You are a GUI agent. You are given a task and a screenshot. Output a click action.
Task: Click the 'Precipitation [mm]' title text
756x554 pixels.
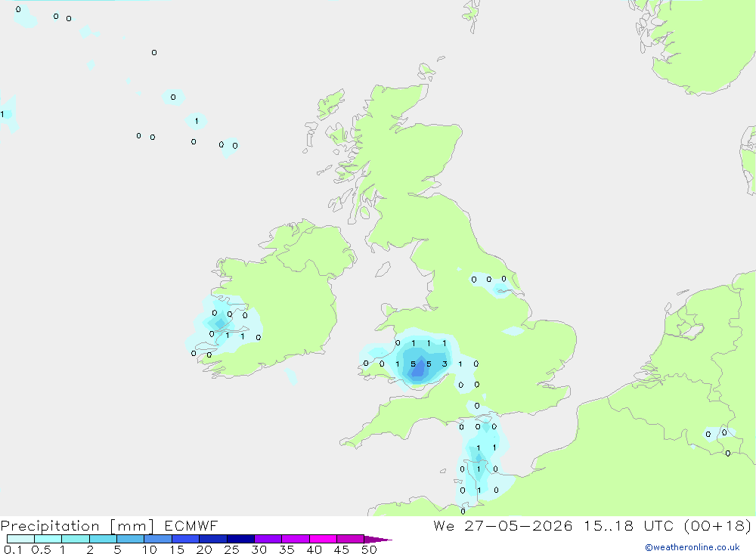pyautogui.click(x=77, y=526)
